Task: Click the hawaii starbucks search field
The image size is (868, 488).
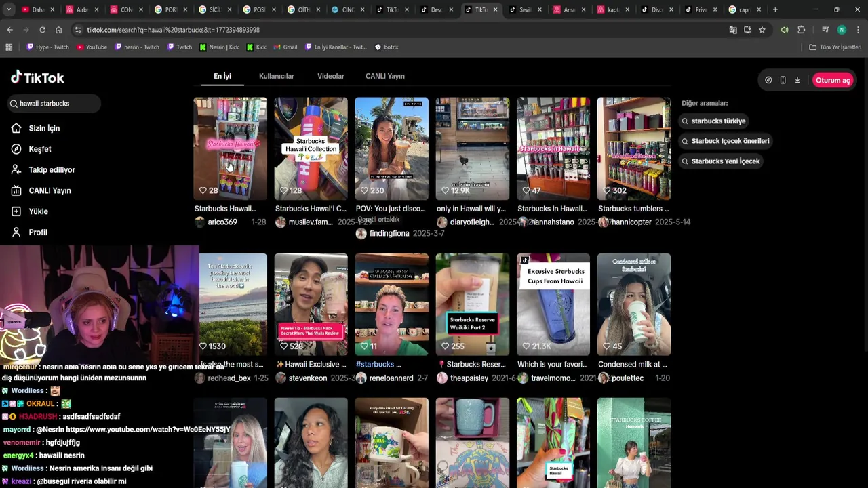Action: [x=54, y=104]
